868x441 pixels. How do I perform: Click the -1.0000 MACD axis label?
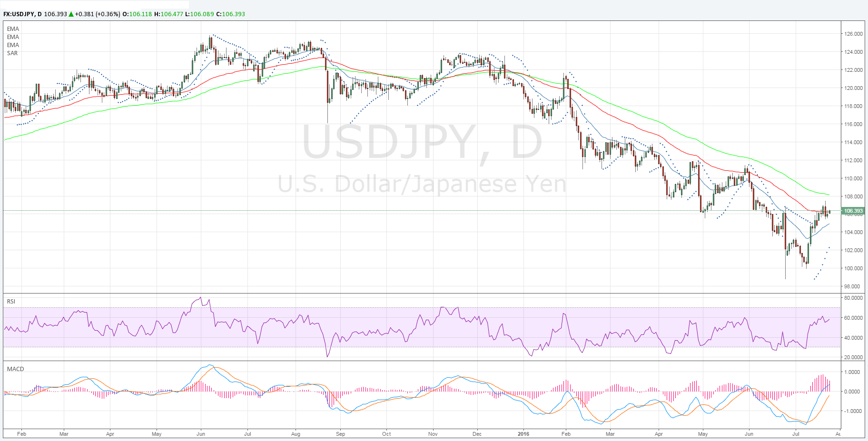(852, 411)
